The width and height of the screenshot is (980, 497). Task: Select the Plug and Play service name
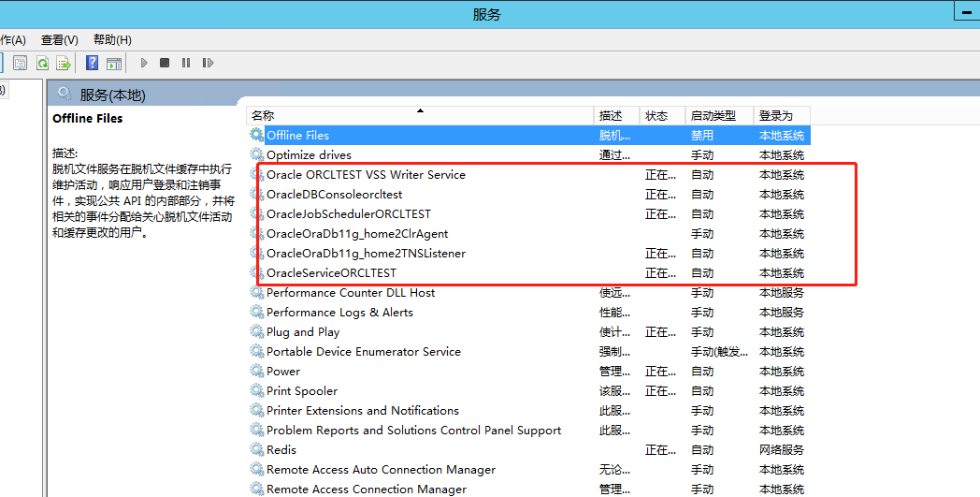303,331
